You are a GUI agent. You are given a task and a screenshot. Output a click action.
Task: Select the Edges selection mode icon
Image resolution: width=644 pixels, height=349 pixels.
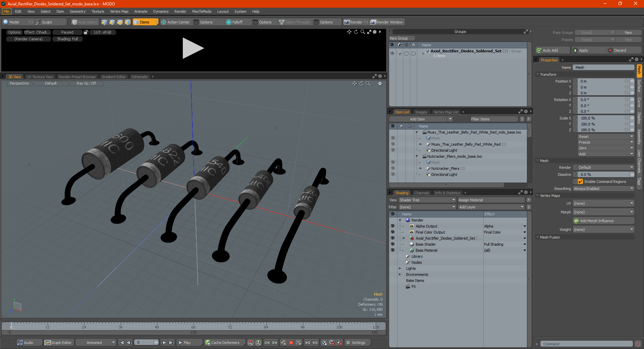click(x=112, y=22)
